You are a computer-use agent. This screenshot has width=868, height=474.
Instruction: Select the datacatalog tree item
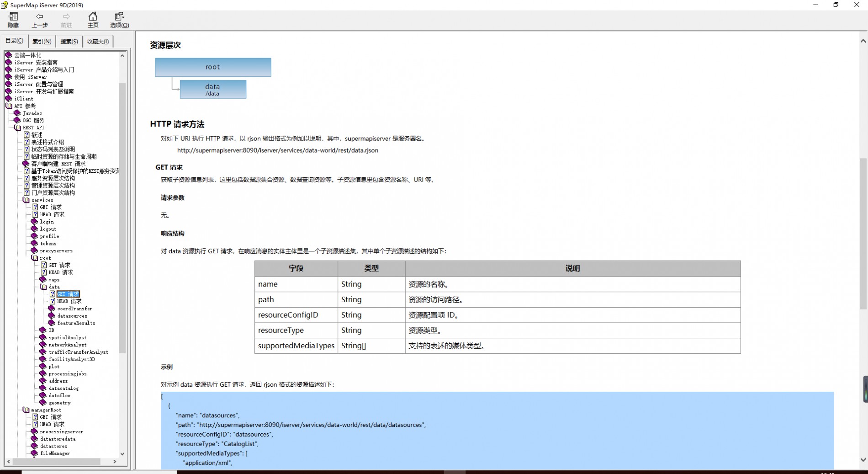64,389
